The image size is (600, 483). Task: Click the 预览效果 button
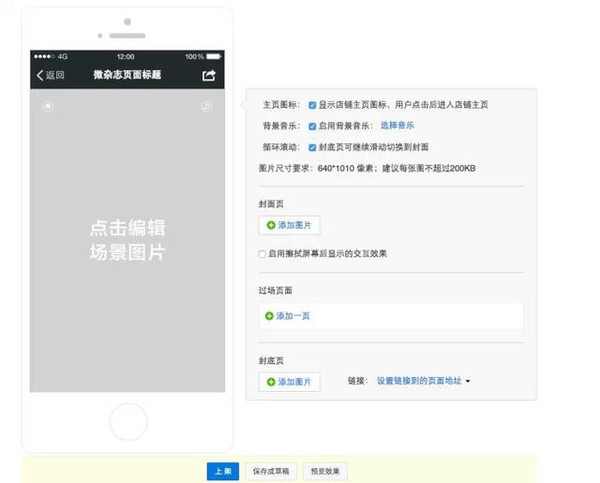[325, 471]
